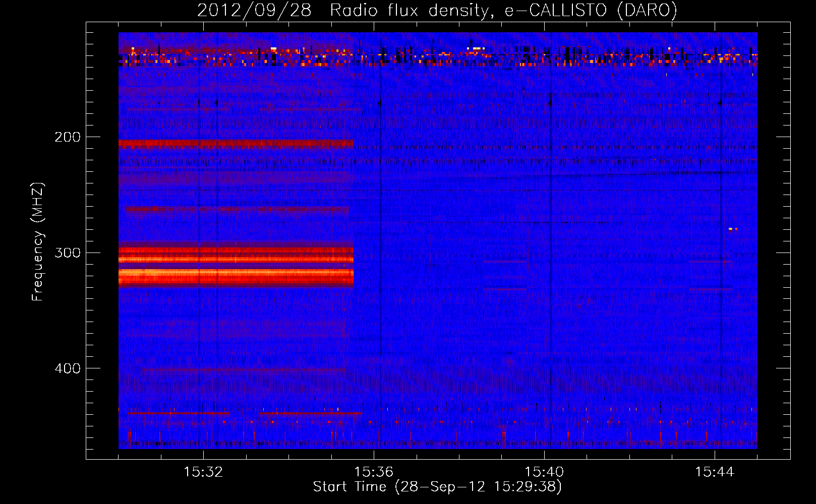Image resolution: width=816 pixels, height=504 pixels.
Task: Click the 15:44 time tick label
Action: click(x=715, y=472)
